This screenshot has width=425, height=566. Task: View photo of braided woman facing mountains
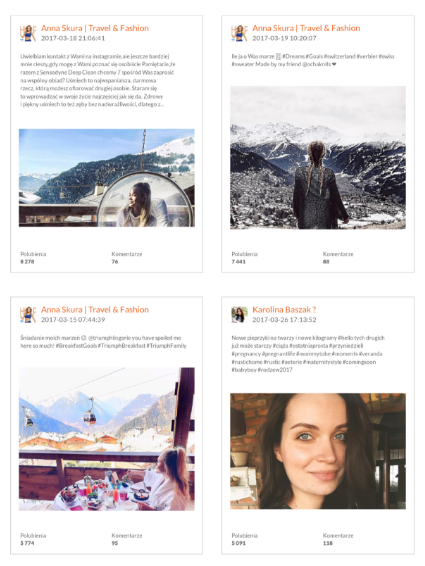click(318, 157)
